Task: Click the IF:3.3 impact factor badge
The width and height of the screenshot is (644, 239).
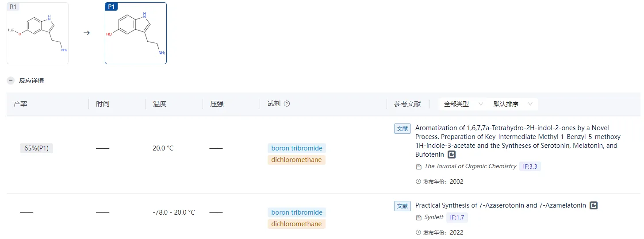Action: (530, 166)
